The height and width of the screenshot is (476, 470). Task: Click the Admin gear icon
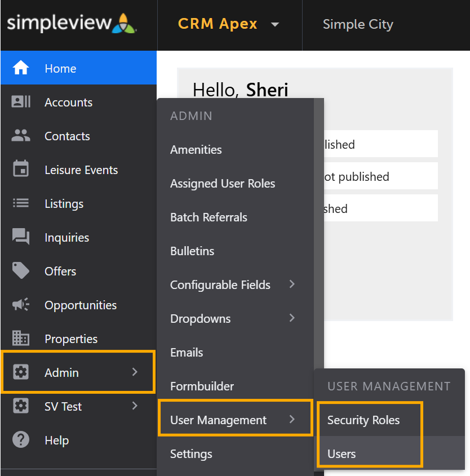tap(21, 372)
